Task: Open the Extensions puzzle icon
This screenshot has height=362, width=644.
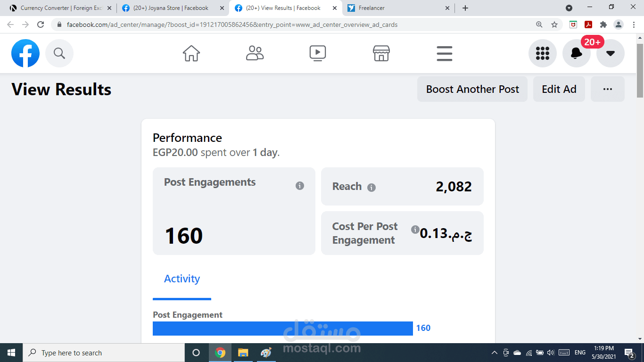Action: [x=603, y=25]
